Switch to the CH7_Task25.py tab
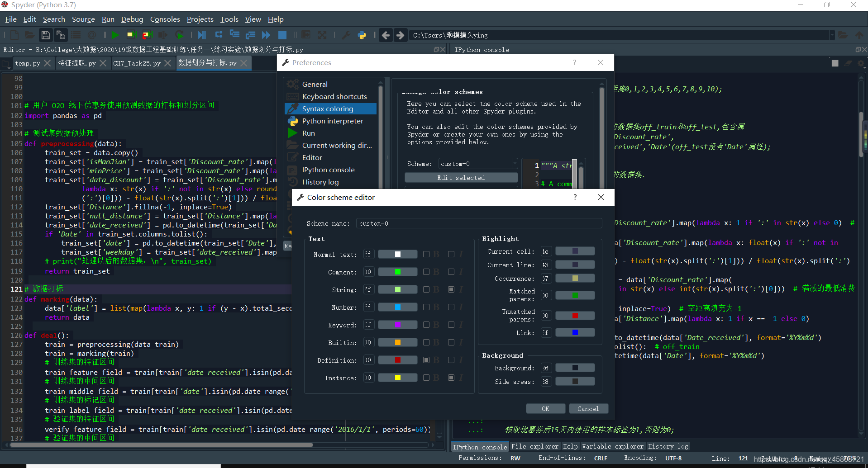The height and width of the screenshot is (468, 868). point(138,63)
